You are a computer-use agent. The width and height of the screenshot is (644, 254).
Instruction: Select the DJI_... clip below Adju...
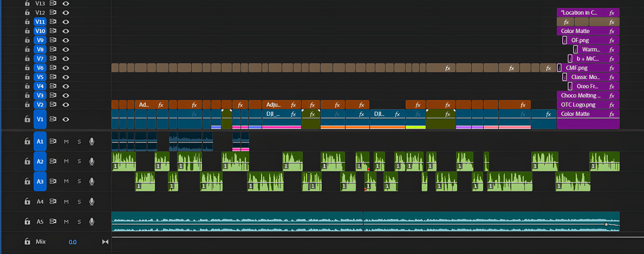point(282,119)
